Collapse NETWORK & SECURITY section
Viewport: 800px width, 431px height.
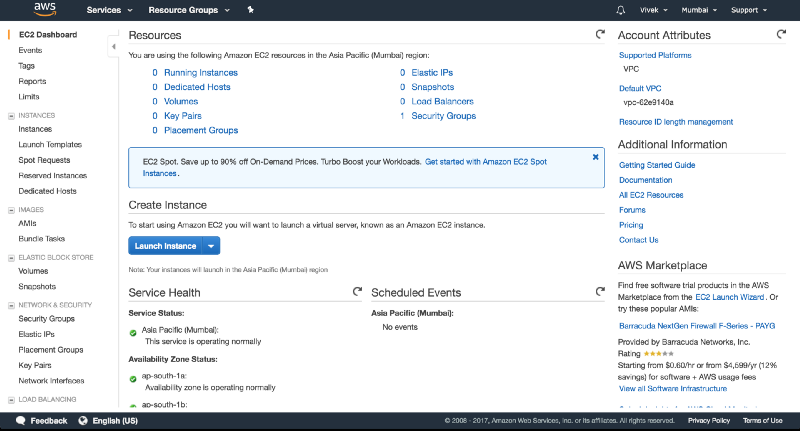click(x=11, y=306)
